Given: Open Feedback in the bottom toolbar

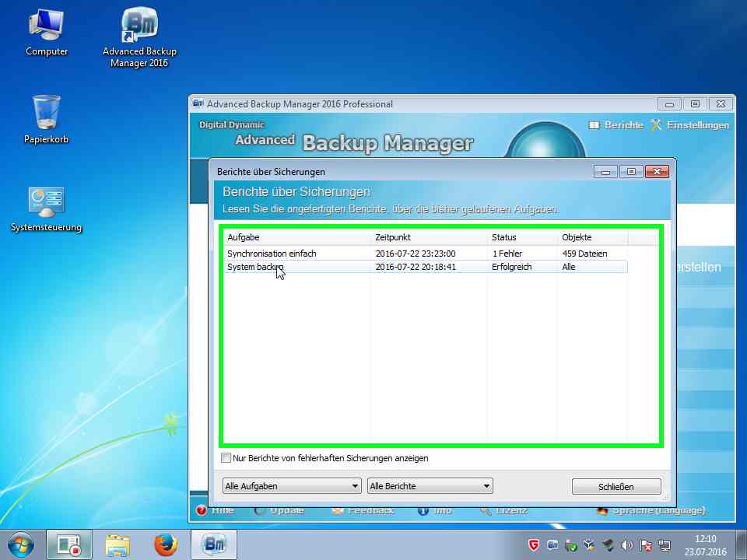Looking at the screenshot, I should coord(363,510).
